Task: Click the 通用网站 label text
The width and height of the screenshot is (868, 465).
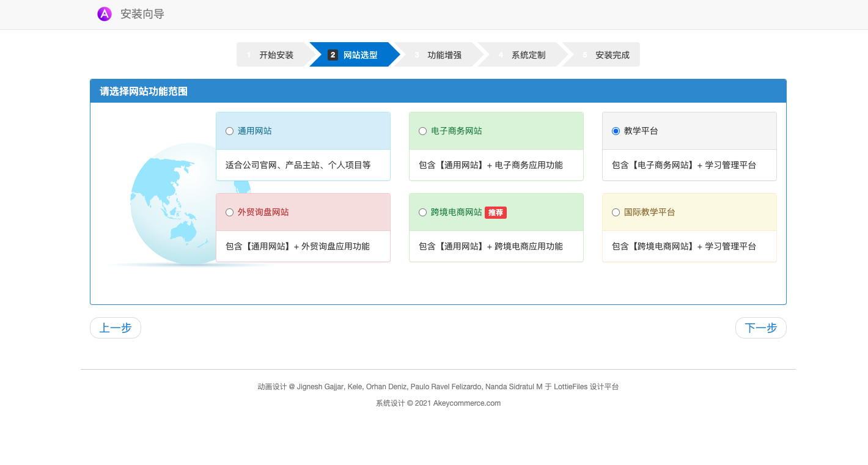Action: [x=255, y=131]
